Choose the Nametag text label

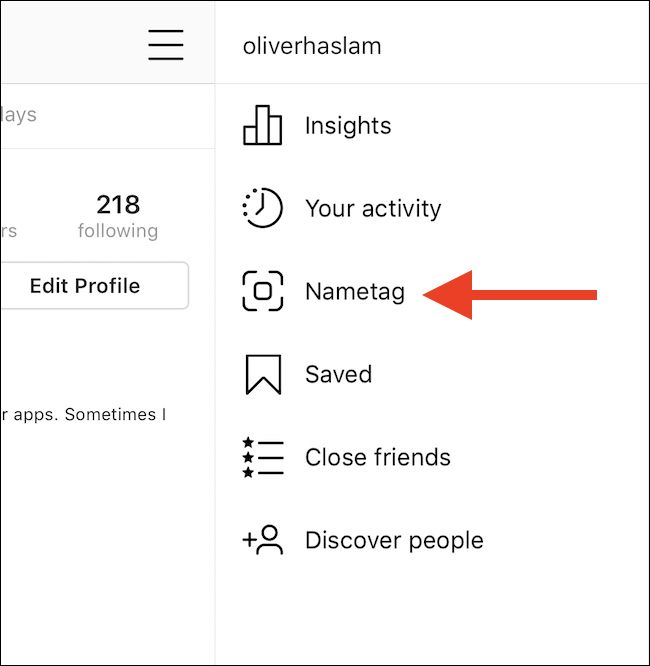[x=355, y=292]
